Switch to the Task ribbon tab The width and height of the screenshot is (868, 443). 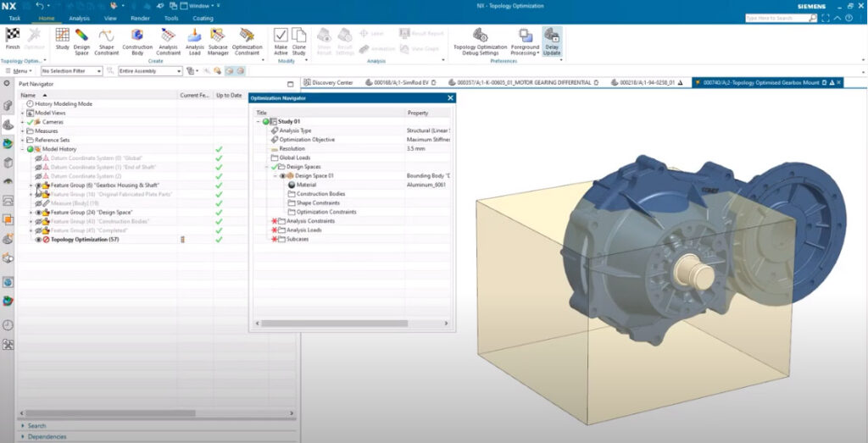14,19
